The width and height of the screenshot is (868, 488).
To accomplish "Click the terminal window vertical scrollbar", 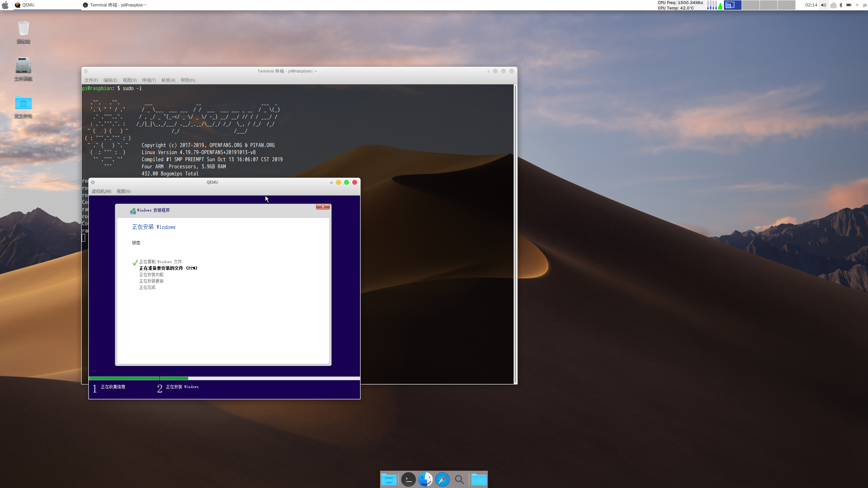I will (x=515, y=234).
